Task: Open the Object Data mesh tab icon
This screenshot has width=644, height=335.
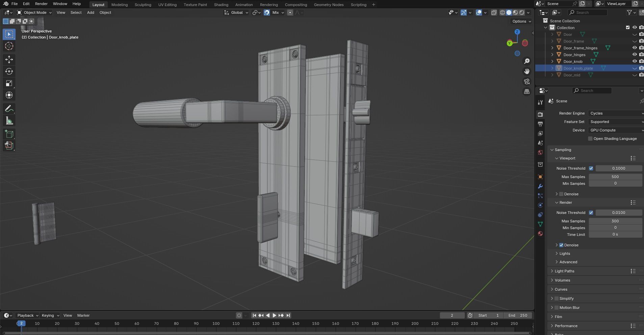Action: click(540, 224)
